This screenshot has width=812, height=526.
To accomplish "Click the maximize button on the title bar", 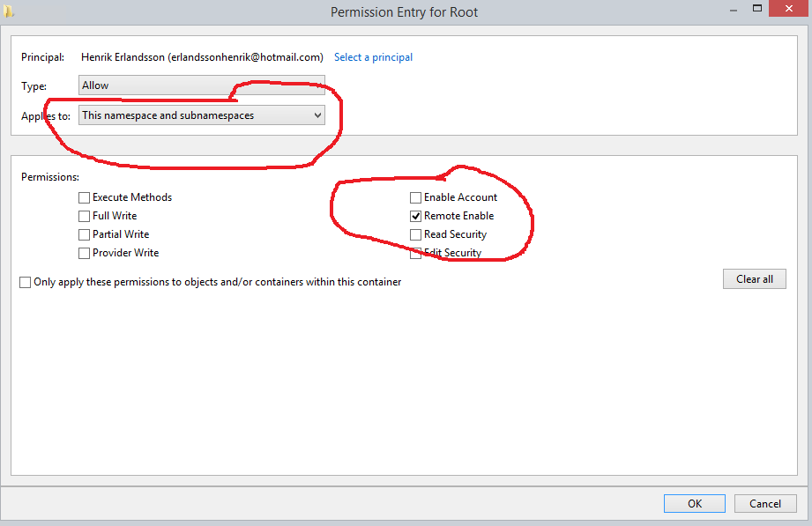I will [759, 8].
